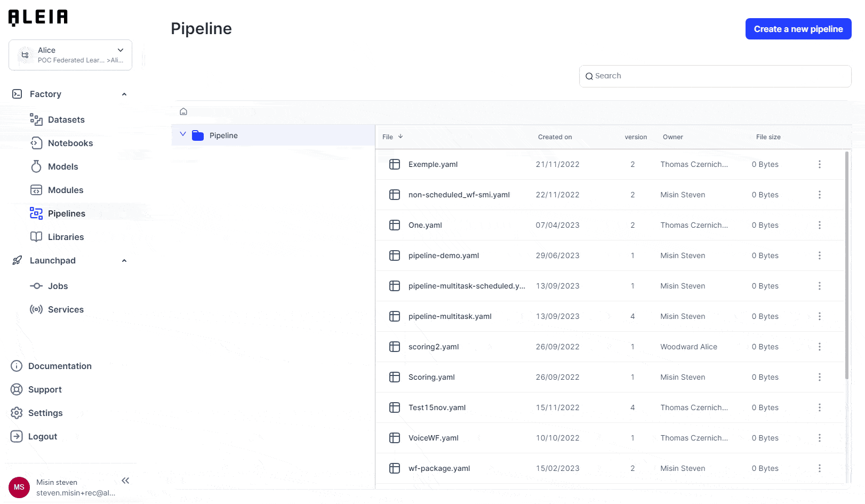Image resolution: width=865 pixels, height=504 pixels.
Task: Select Jobs under Launchpad
Action: [x=58, y=286]
